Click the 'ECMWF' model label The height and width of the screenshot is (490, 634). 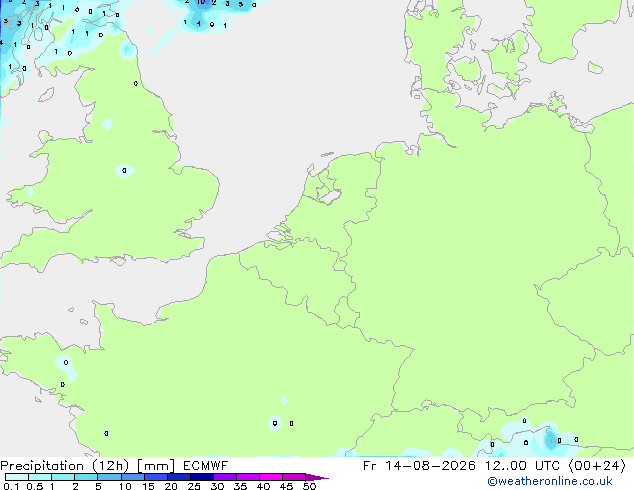205,466
